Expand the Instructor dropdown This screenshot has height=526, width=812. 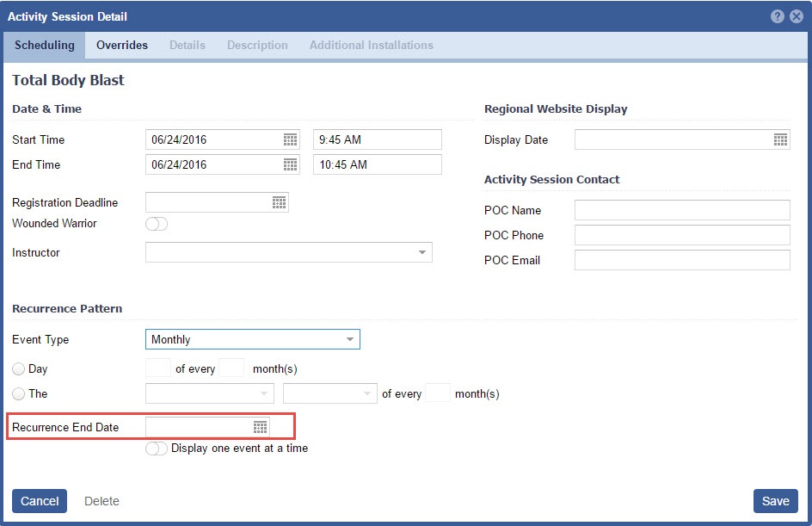421,252
